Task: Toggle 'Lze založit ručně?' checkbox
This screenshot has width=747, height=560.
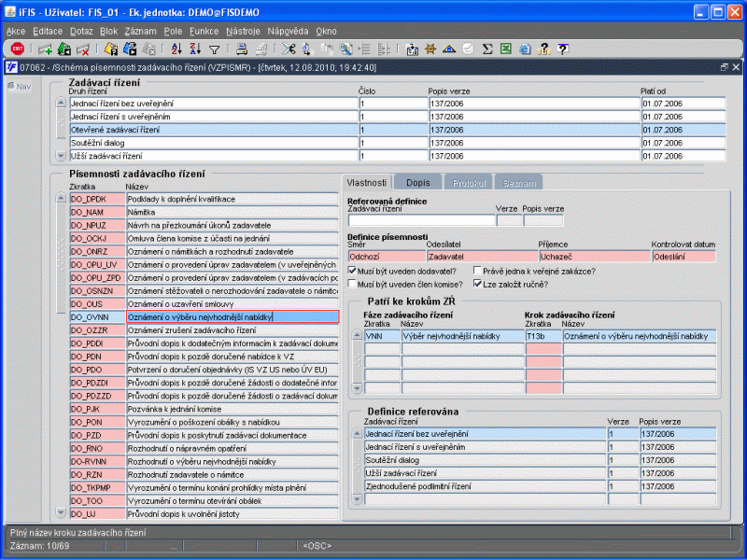Action: click(478, 284)
